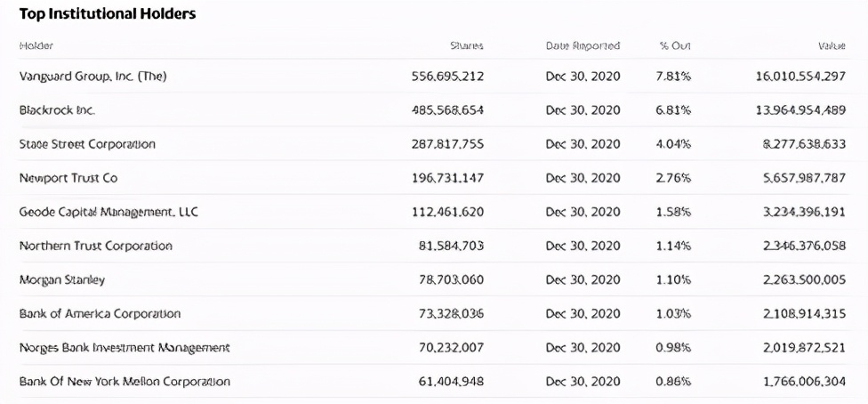
Task: Click Blackrock's 6.81% out value
Action: click(673, 110)
